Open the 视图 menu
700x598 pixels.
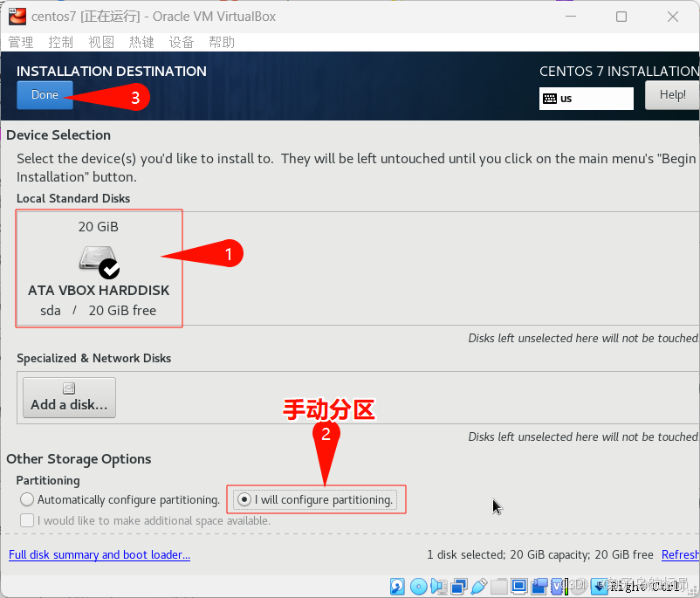(101, 43)
